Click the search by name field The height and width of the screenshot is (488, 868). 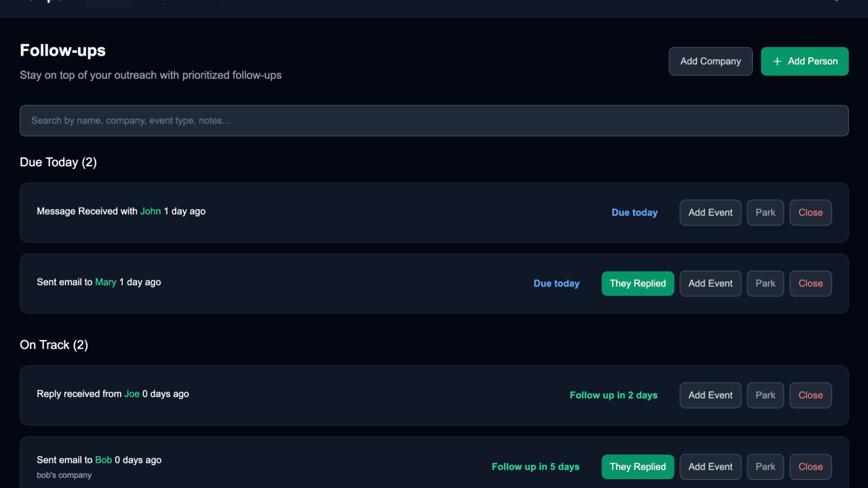click(x=434, y=120)
